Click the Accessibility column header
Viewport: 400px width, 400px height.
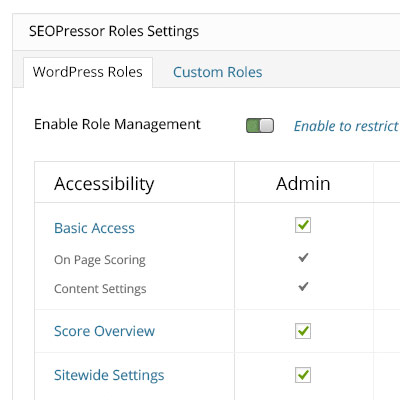tap(104, 184)
